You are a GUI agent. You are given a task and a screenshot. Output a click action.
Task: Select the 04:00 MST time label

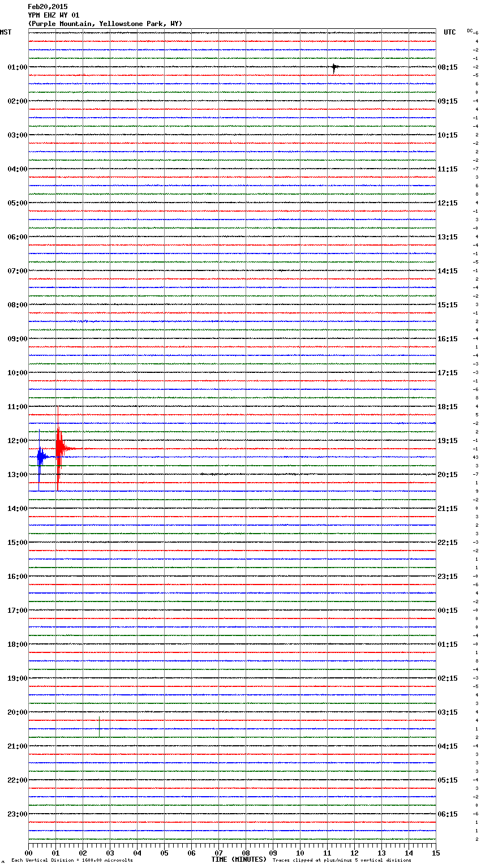18,169
